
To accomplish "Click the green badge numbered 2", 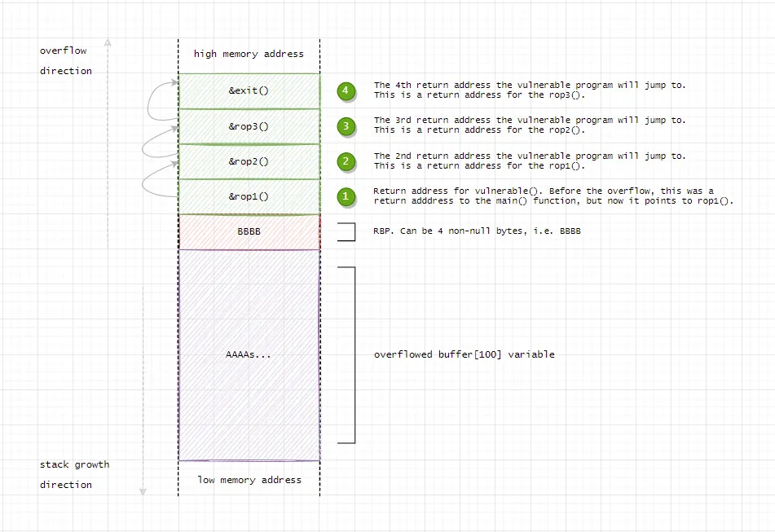I will click(346, 161).
